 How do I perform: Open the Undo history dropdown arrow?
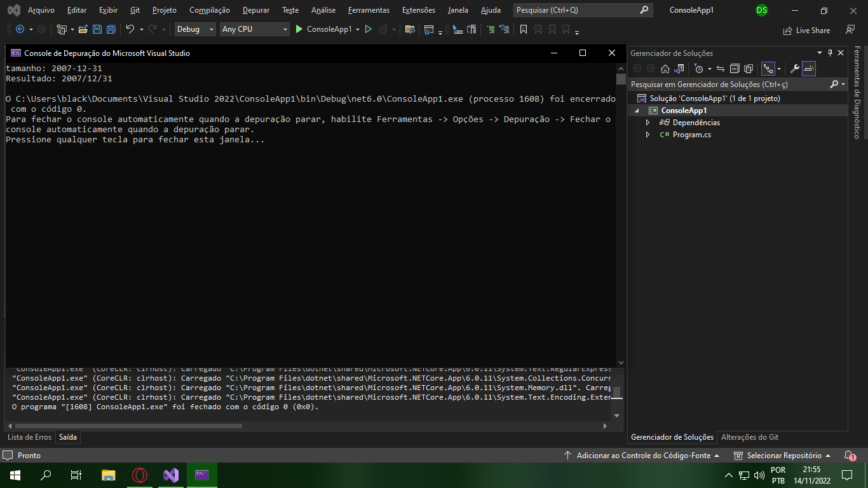(141, 29)
